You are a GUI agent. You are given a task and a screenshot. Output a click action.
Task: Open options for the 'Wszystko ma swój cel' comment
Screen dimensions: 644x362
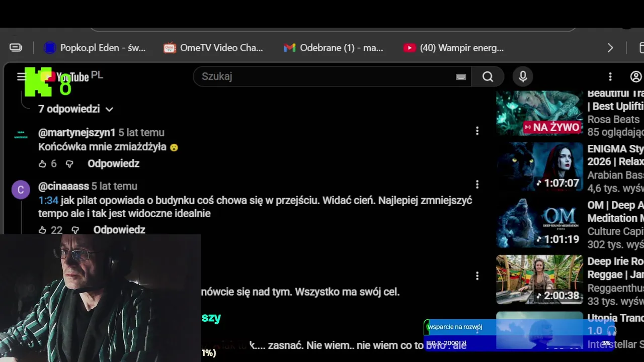coord(477,276)
